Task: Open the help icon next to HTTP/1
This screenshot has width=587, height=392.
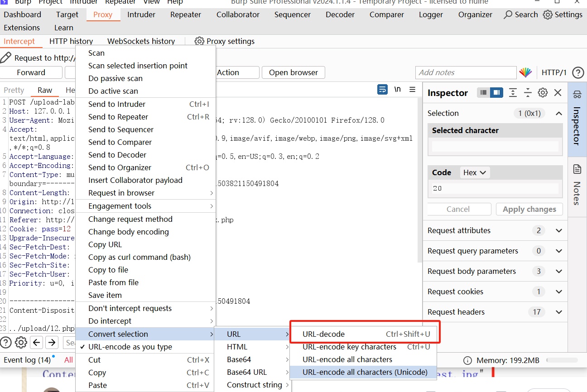Action: coord(578,72)
